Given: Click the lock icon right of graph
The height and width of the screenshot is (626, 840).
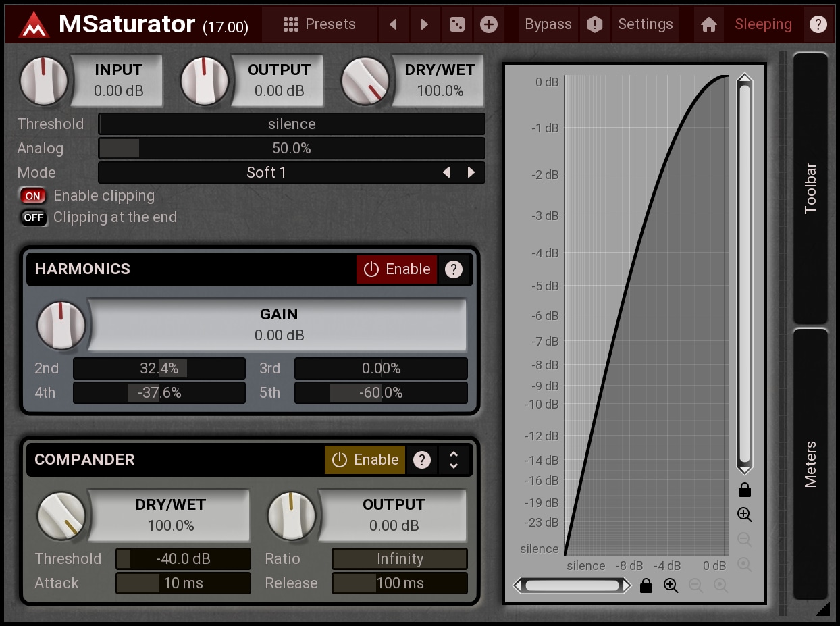Looking at the screenshot, I should pos(744,490).
